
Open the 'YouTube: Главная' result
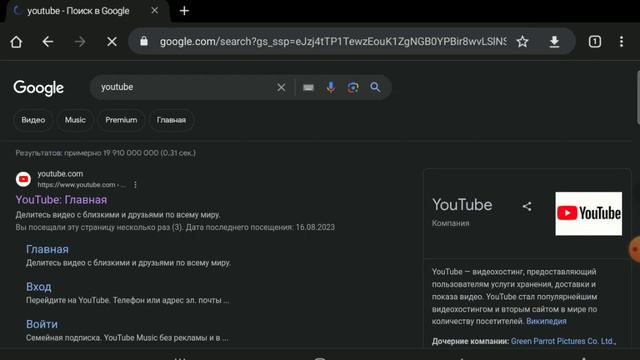pyautogui.click(x=61, y=200)
